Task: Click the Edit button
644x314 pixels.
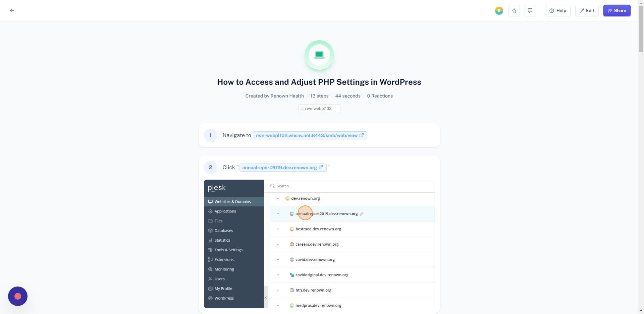Action: (x=587, y=11)
